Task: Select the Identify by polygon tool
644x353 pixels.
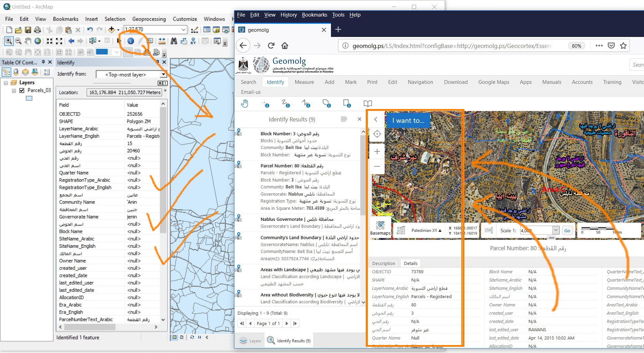Action: pyautogui.click(x=326, y=104)
